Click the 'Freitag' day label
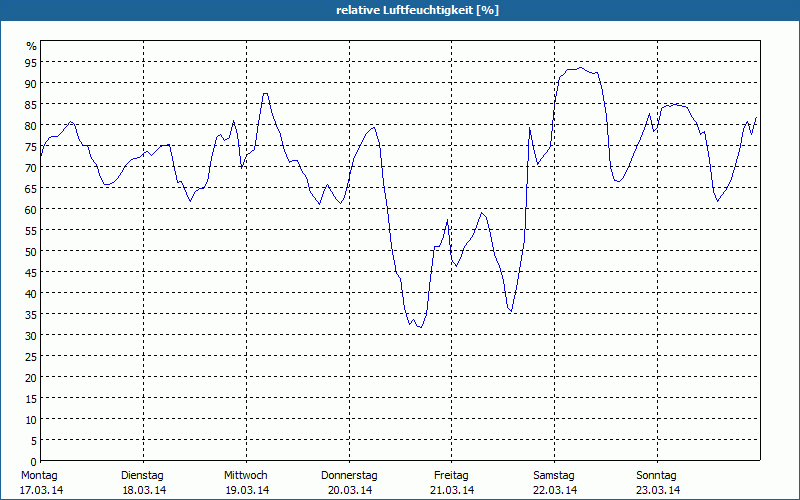The image size is (800, 500). point(451,475)
